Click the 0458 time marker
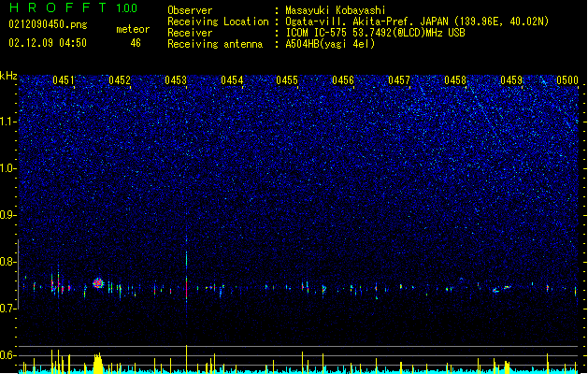 tap(455, 79)
